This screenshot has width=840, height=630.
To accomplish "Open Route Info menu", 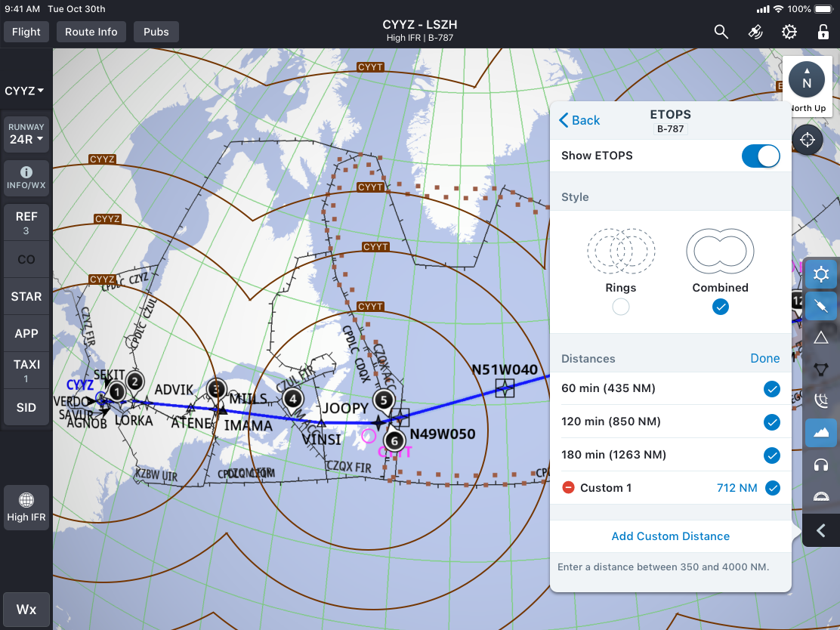I will tap(91, 32).
